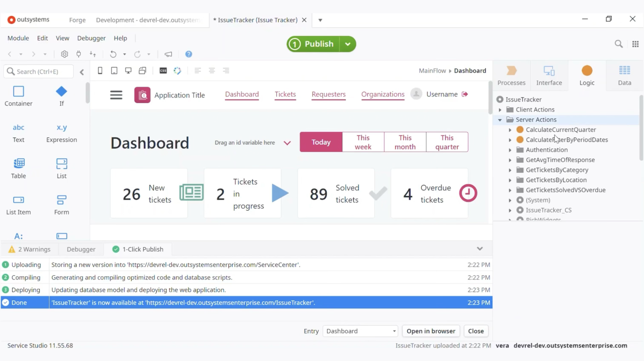
Task: Close the 1-Click Publish panel
Action: point(476,331)
